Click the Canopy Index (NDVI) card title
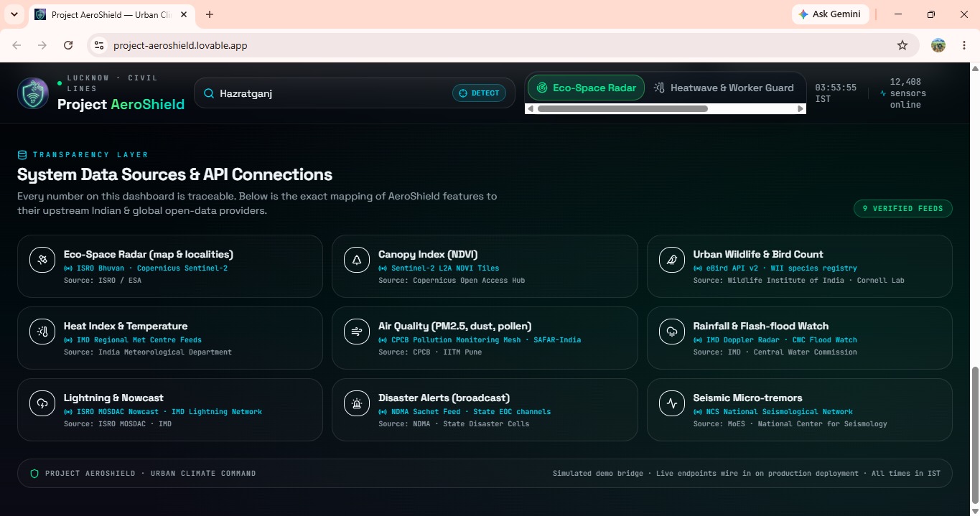980x516 pixels. 428,254
